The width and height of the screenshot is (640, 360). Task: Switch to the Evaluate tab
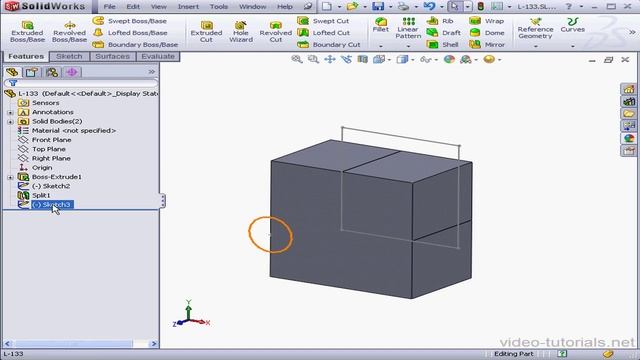(158, 56)
